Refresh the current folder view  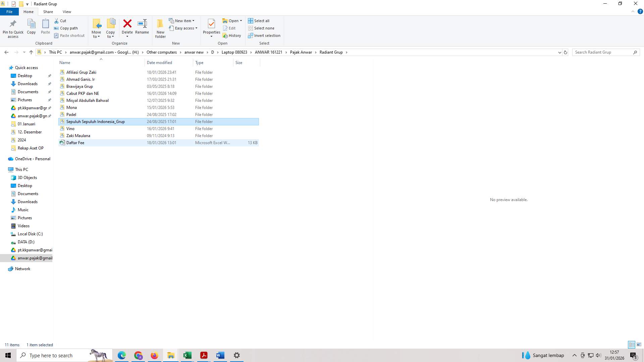(x=566, y=52)
